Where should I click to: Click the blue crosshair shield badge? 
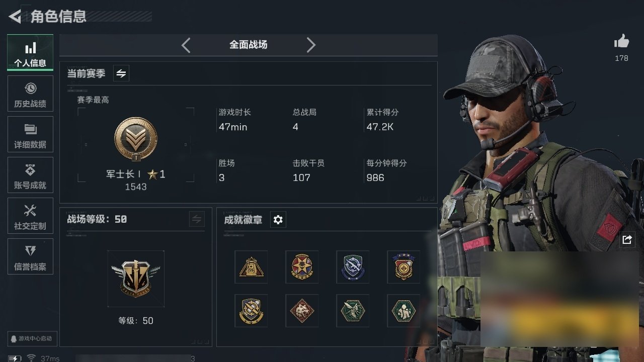[353, 267]
